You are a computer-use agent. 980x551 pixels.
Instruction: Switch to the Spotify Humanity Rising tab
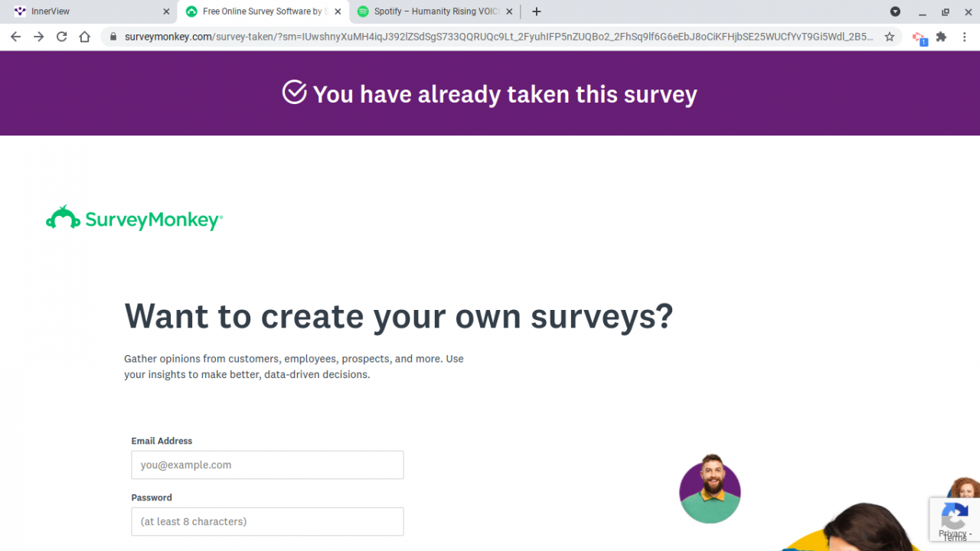pos(429,11)
